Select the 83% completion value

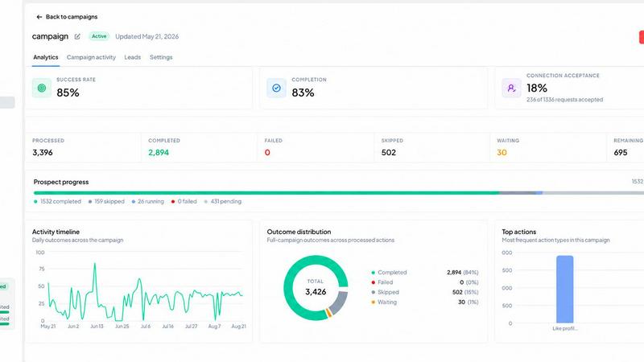(x=303, y=93)
